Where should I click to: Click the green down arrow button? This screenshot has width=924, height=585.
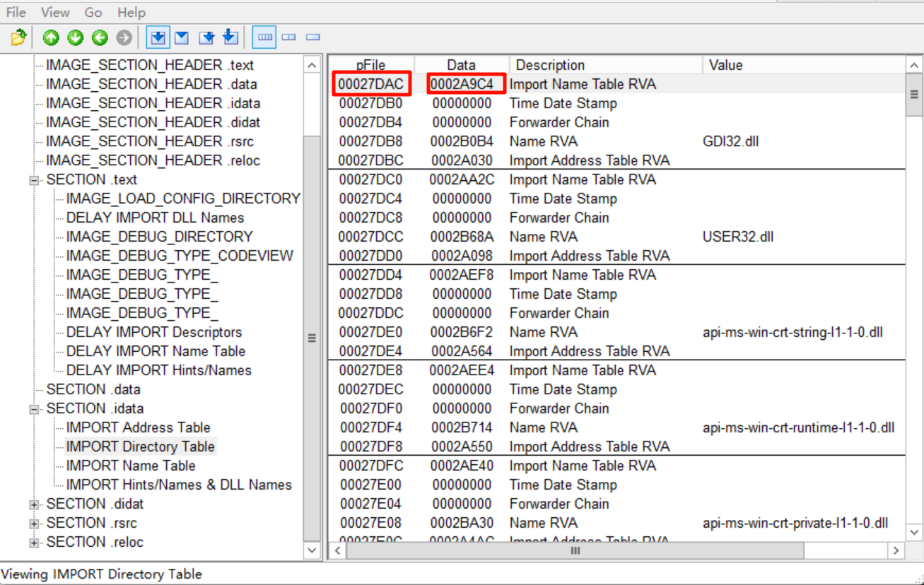click(x=75, y=37)
